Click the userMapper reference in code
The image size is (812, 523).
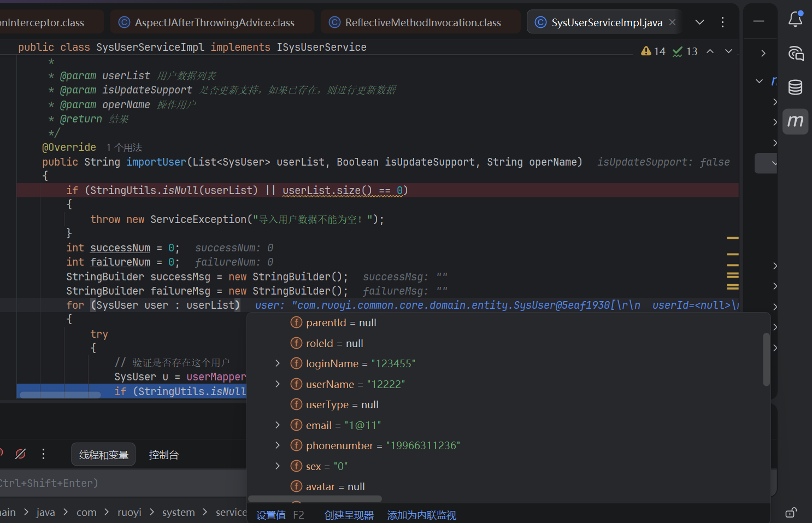216,377
